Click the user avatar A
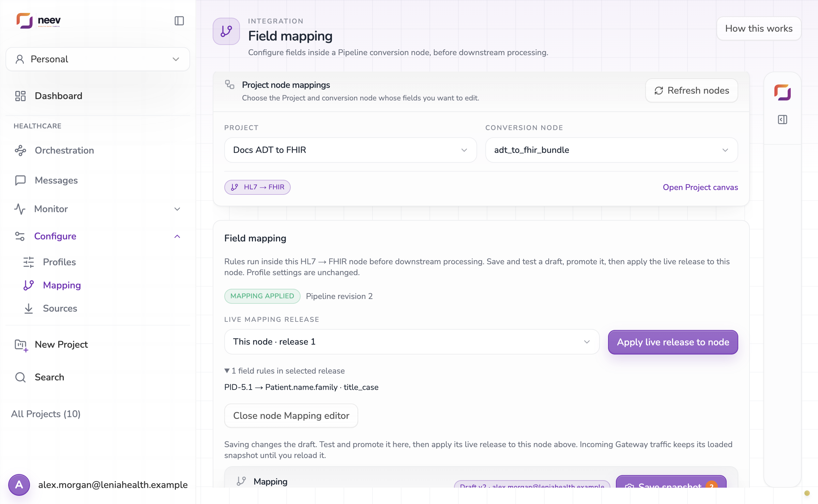Image resolution: width=818 pixels, height=504 pixels. coord(19,485)
